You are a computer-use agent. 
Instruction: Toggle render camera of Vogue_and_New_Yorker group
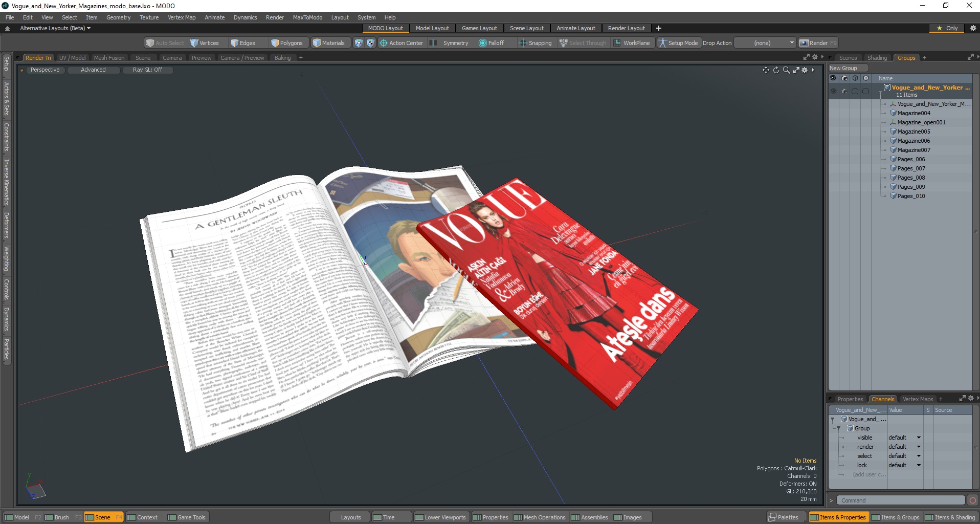click(x=844, y=91)
